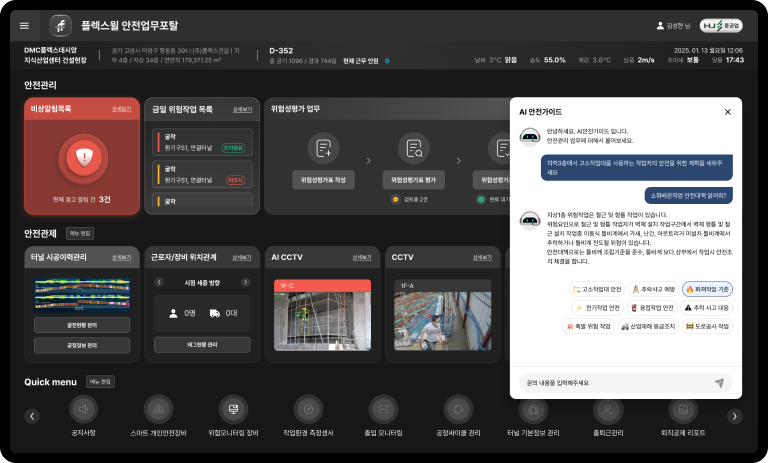Click the D-352 project countdown text

(x=281, y=50)
